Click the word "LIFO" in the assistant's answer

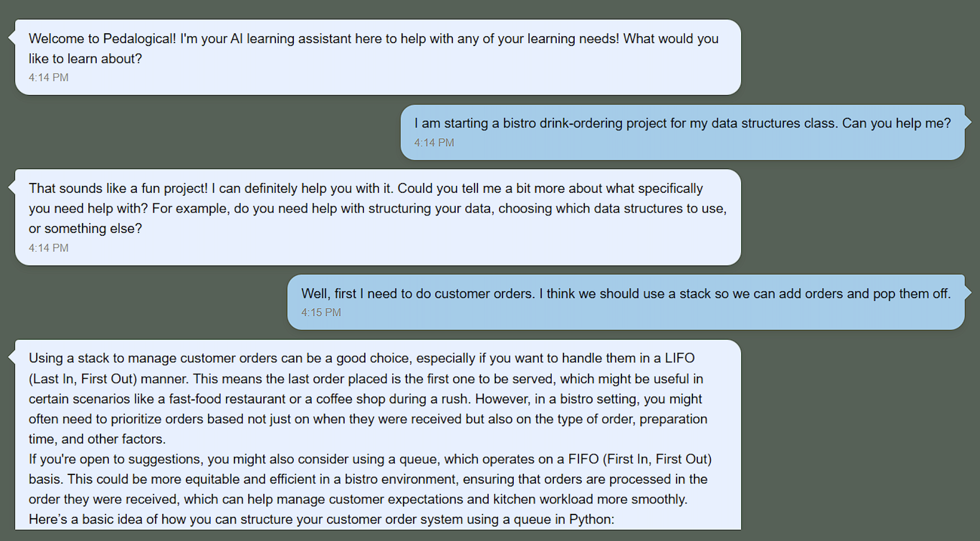(679, 358)
